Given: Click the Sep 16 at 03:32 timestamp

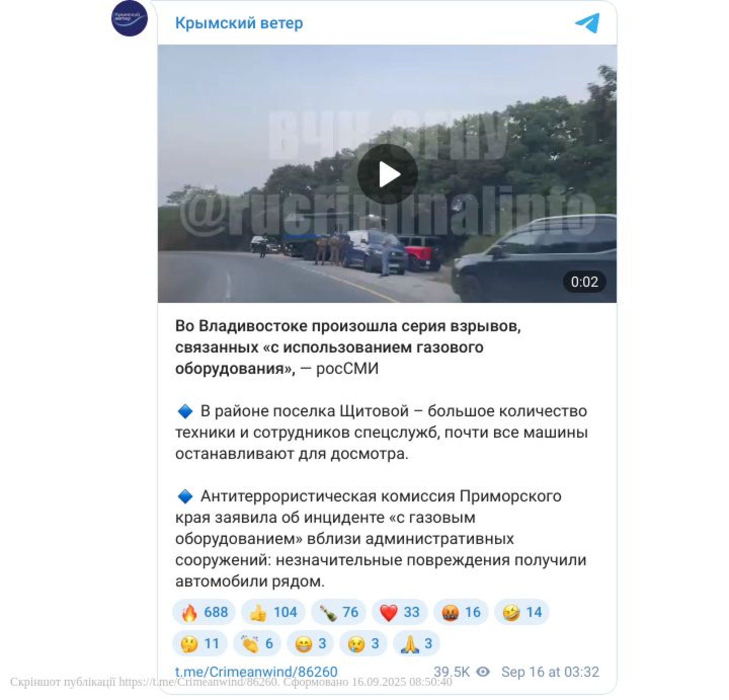Looking at the screenshot, I should [x=550, y=672].
